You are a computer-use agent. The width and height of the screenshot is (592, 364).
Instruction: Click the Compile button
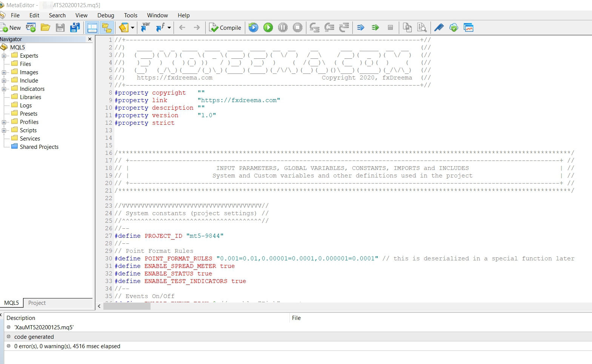point(225,28)
